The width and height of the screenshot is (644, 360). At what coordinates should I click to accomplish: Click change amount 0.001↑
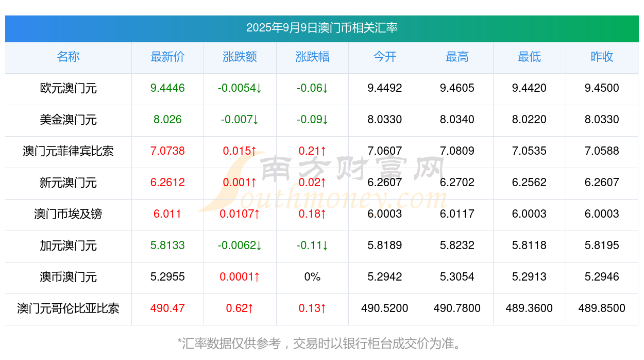click(x=240, y=183)
